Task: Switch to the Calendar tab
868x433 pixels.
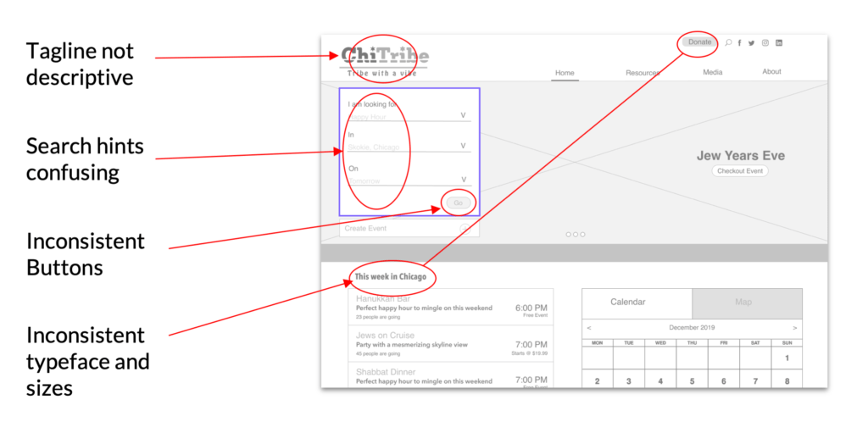Action: tap(637, 303)
